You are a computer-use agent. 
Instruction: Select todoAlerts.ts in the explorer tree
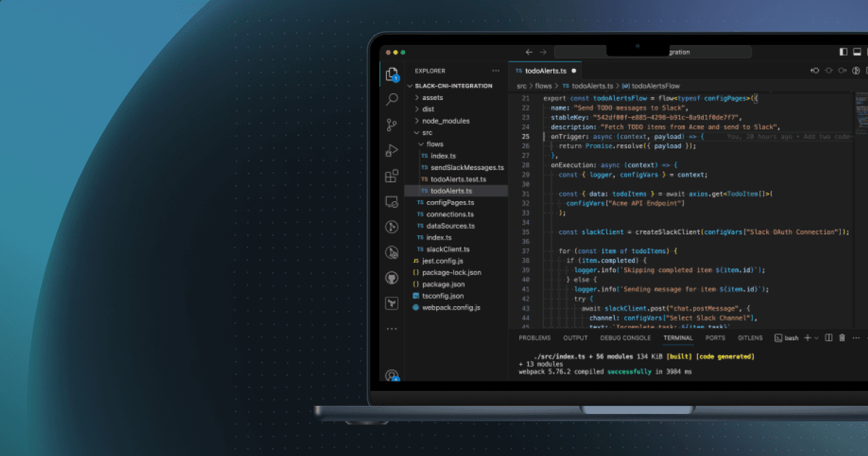(x=456, y=190)
